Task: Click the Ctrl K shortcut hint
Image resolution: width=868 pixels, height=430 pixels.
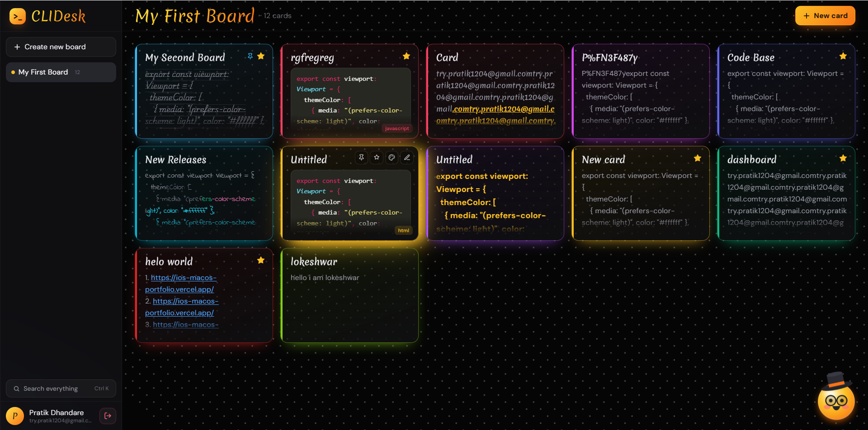Action: point(101,389)
